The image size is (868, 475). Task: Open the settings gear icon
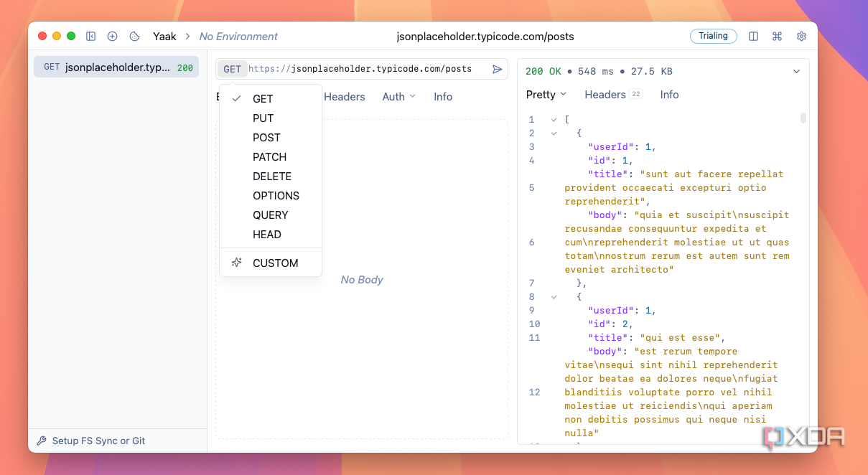801,36
